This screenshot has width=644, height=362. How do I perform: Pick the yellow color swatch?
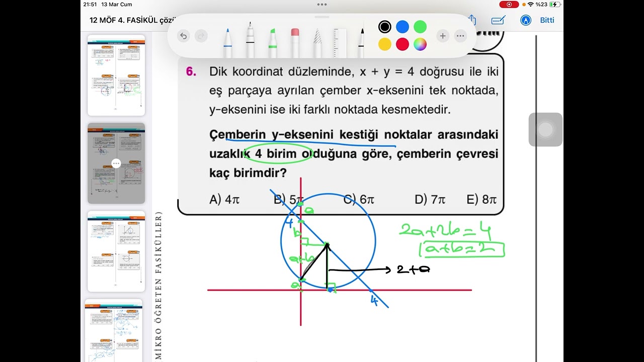tap(385, 44)
